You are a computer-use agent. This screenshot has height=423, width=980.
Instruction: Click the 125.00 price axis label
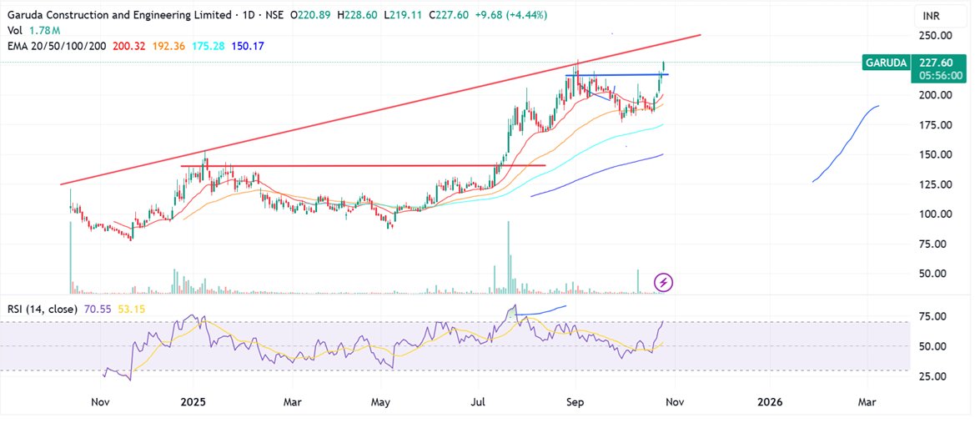[x=934, y=184]
